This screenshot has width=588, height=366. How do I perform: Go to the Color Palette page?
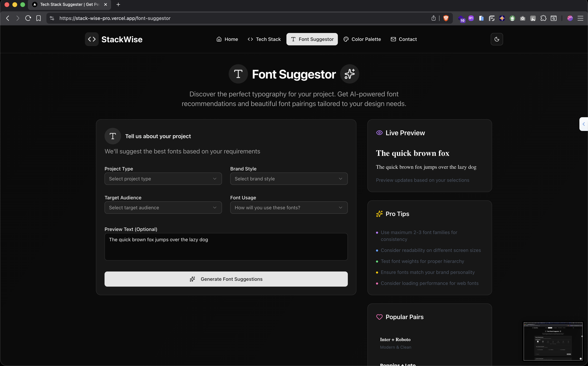click(x=362, y=39)
